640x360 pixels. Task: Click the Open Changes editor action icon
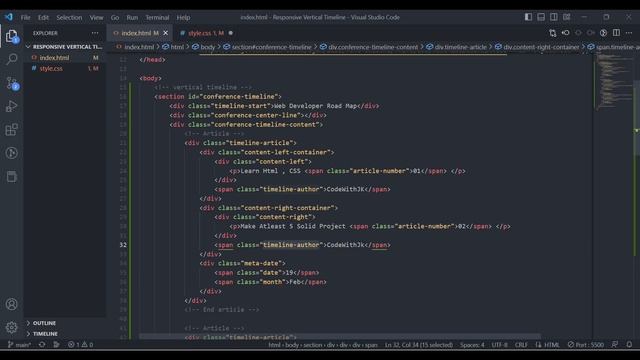(553, 33)
